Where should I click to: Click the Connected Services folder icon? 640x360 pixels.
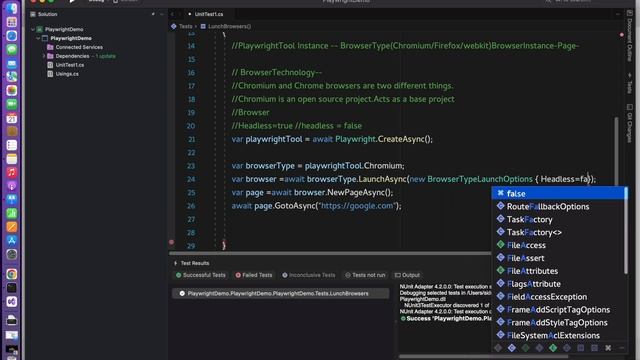(x=50, y=47)
